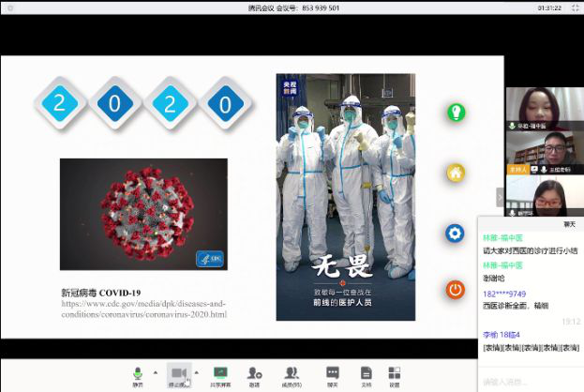The width and height of the screenshot is (584, 392).
Task: Click the chat message input field
Action: pos(531,381)
